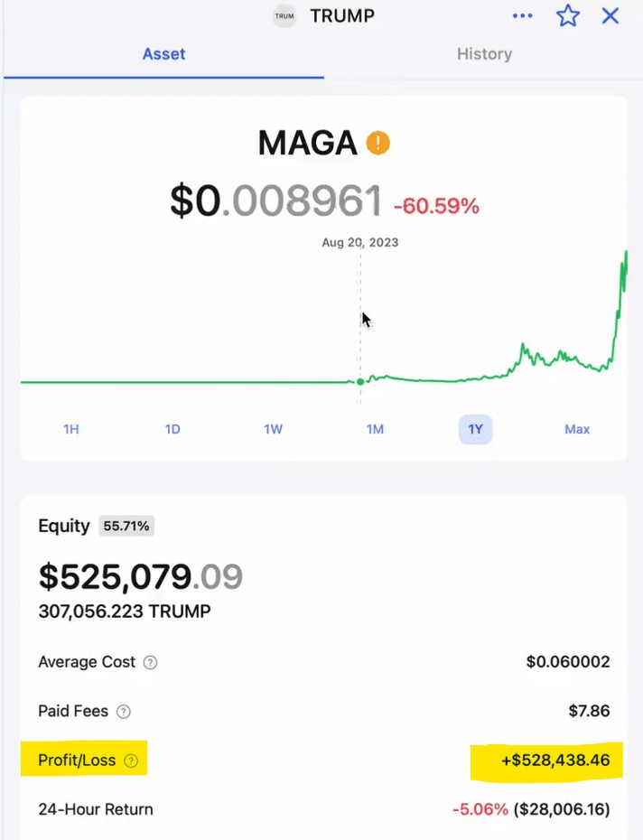Close the TRUMP asset panel

[610, 15]
